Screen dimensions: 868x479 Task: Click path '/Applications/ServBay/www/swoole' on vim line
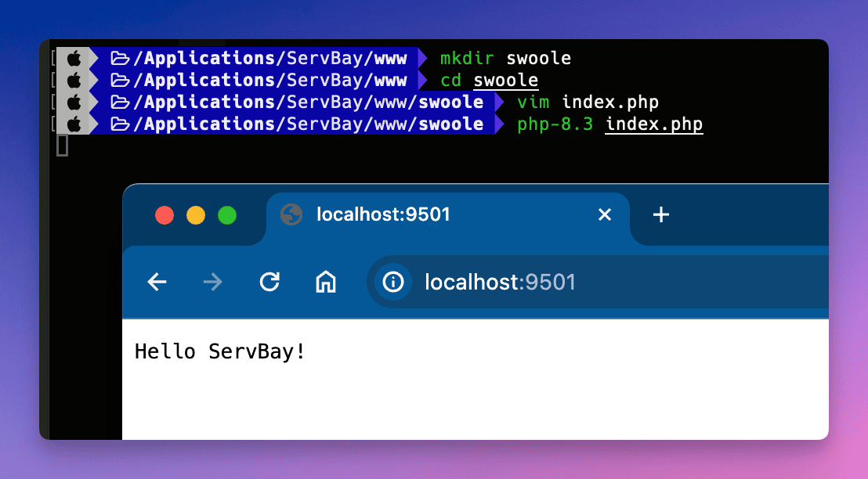pyautogui.click(x=309, y=103)
